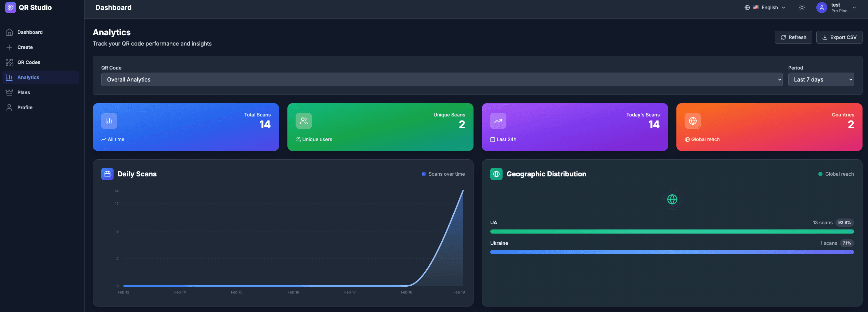This screenshot has height=312, width=868.
Task: Click the Feb 19 peak on Daily Scans chart
Action: pyautogui.click(x=463, y=191)
